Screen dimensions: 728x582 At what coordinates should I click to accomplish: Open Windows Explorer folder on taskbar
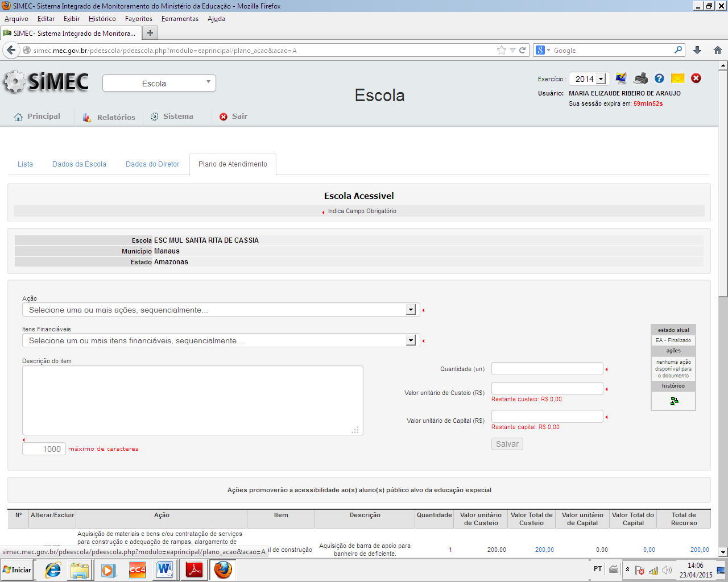click(80, 569)
